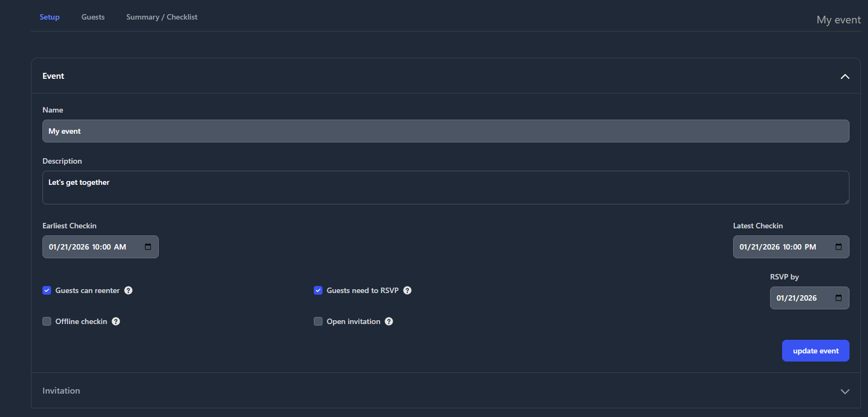Image resolution: width=868 pixels, height=417 pixels.
Task: Open calendar picker for Earliest Checkin
Action: (x=148, y=247)
